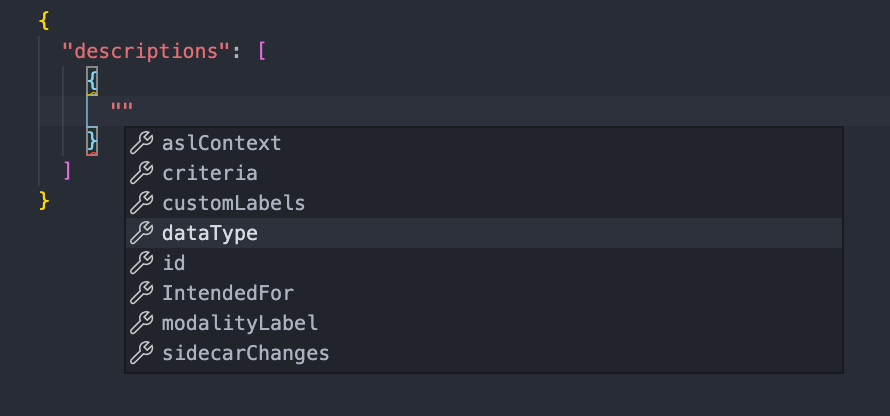This screenshot has height=416, width=890.
Task: Click the yellow closing curly brace
Action: [x=44, y=200]
